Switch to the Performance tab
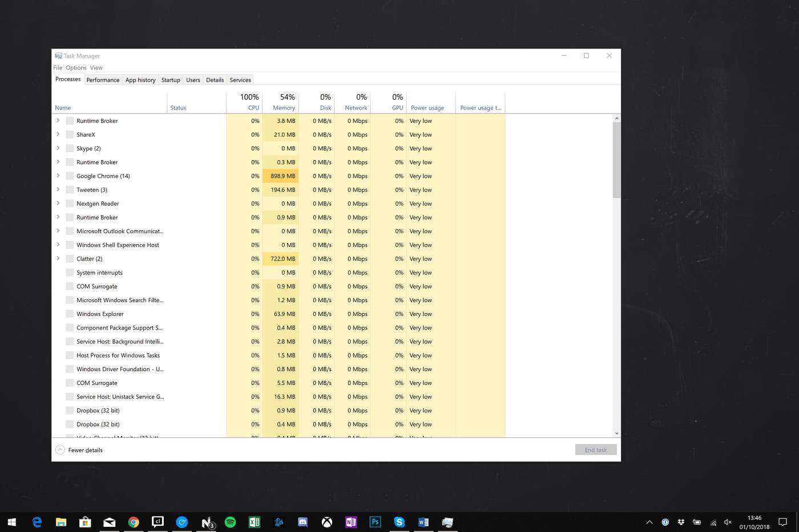Screen dimensions: 799x532 point(103,80)
